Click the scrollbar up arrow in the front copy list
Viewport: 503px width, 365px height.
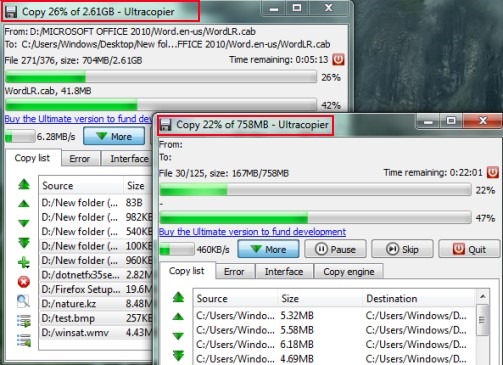point(483,296)
